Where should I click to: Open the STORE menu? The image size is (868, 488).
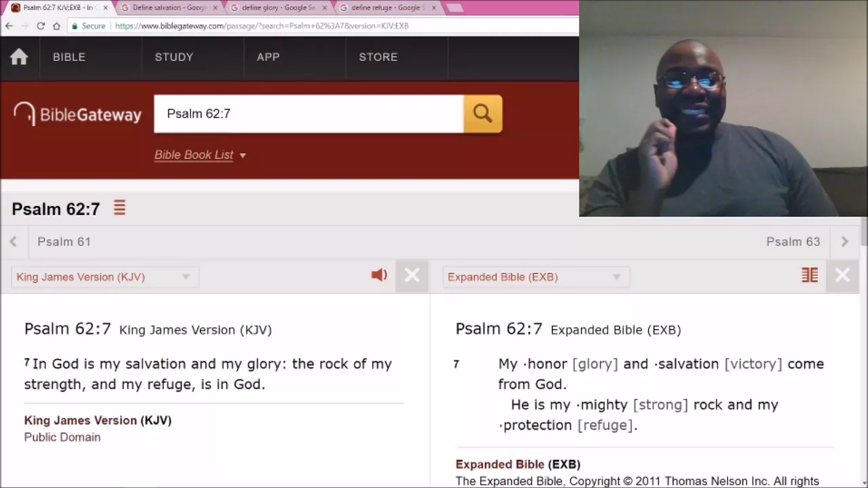378,57
